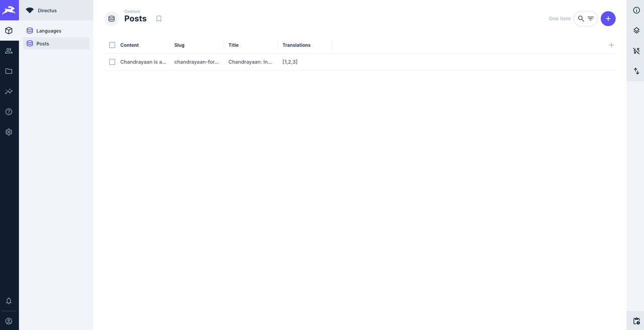The height and width of the screenshot is (330, 644).
Task: Open the Content module cube icon
Action: [x=9, y=31]
